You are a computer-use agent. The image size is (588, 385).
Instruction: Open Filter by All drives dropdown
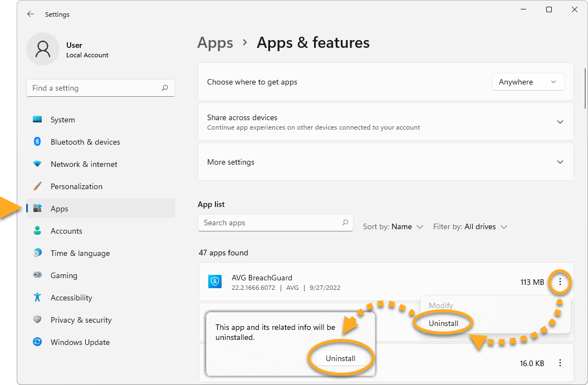tap(471, 227)
